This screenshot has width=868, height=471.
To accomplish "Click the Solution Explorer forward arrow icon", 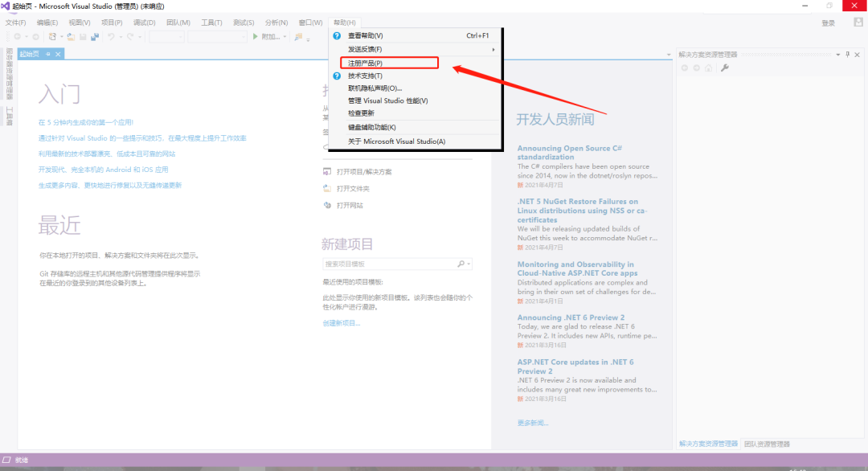I will (696, 68).
